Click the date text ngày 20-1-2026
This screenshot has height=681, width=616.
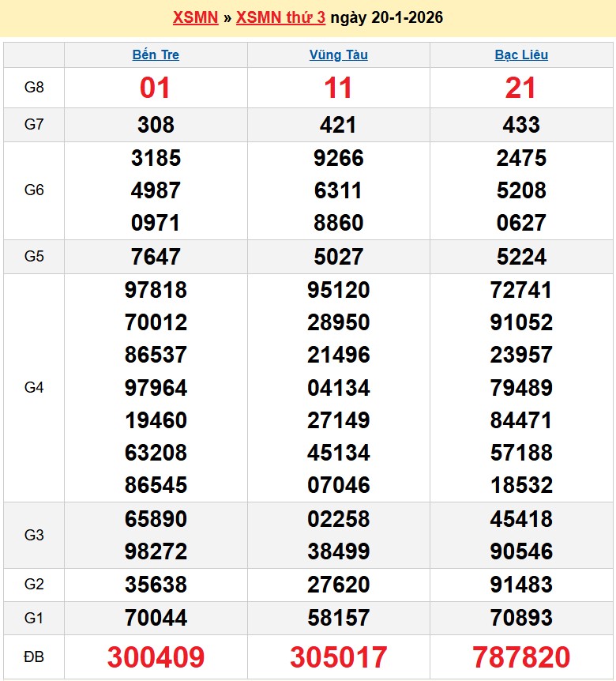coord(386,17)
